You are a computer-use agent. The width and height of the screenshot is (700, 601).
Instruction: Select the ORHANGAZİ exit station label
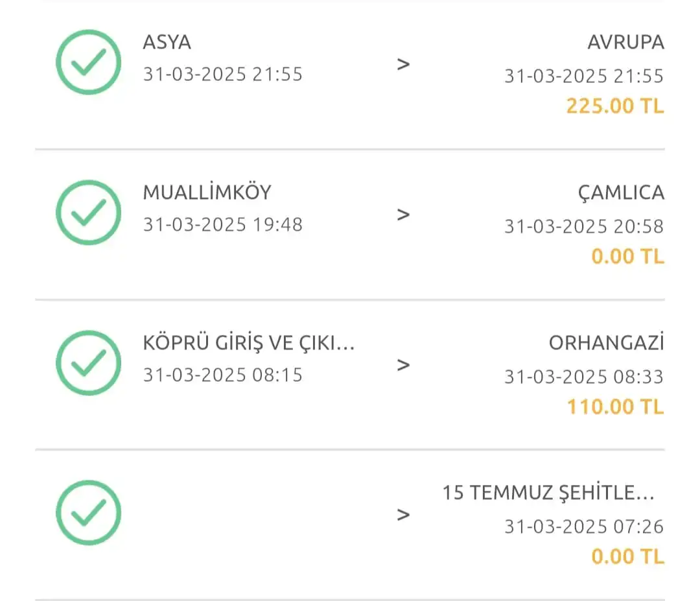[606, 343]
